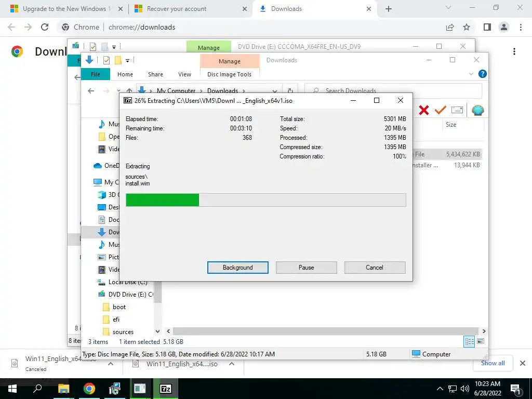Click the Documents icon in tree

pyautogui.click(x=101, y=220)
